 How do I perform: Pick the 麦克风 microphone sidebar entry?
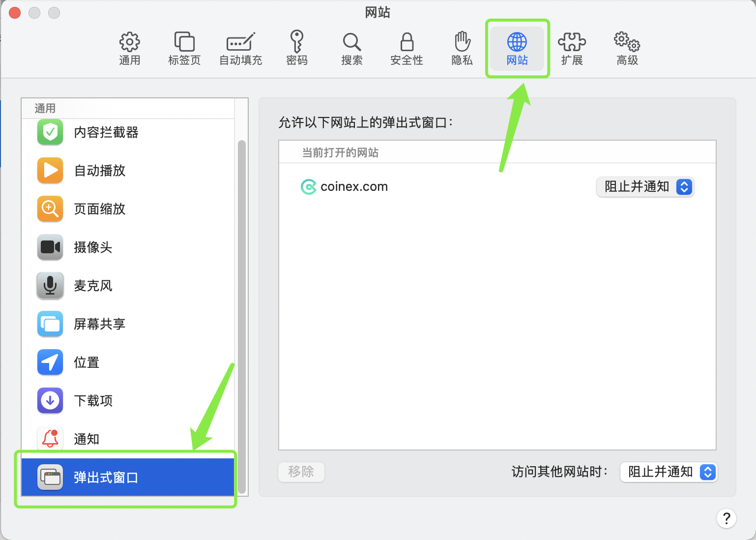tap(93, 286)
